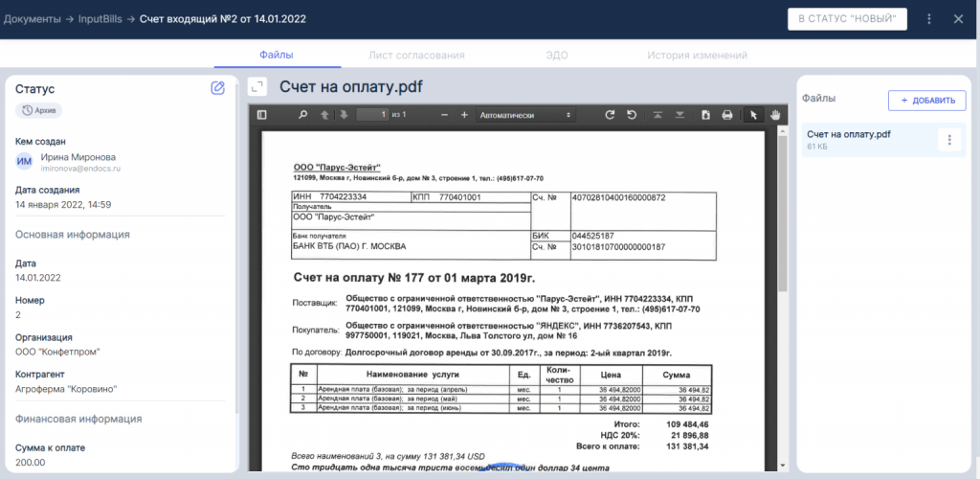Go to next PDF page arrow

[344, 115]
